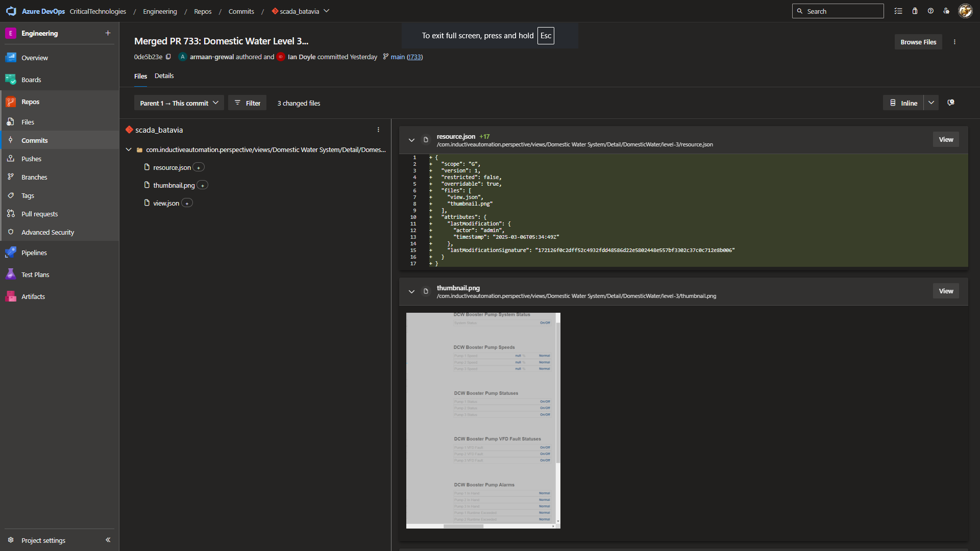Open Artifacts in the sidebar

tap(33, 296)
